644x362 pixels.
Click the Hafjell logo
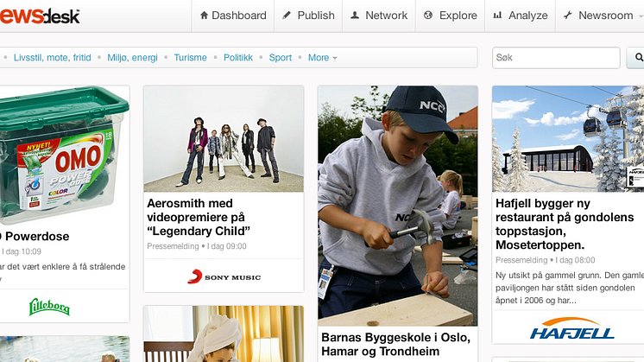click(x=572, y=328)
